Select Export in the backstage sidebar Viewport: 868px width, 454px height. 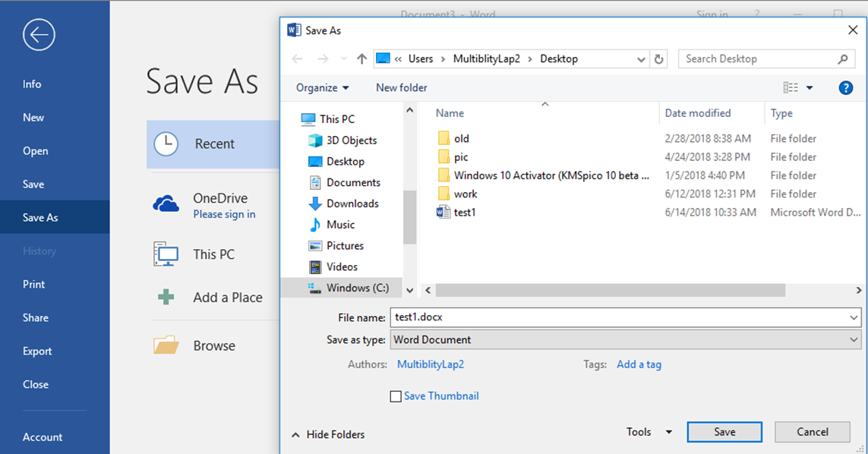(37, 351)
